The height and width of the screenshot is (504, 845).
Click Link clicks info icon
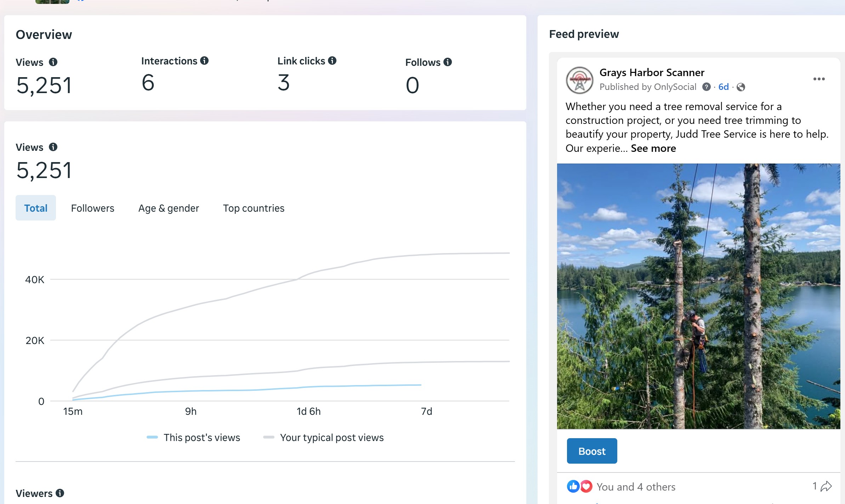click(332, 61)
